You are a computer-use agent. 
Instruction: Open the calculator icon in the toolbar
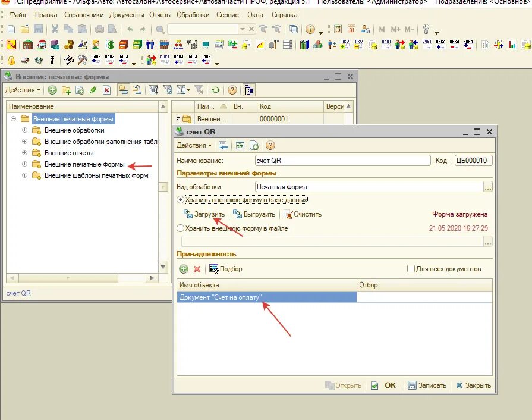click(338, 29)
